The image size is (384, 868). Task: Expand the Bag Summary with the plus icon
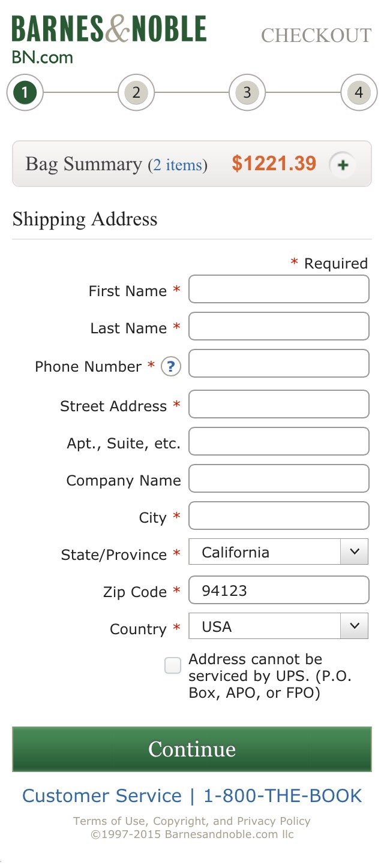click(342, 164)
